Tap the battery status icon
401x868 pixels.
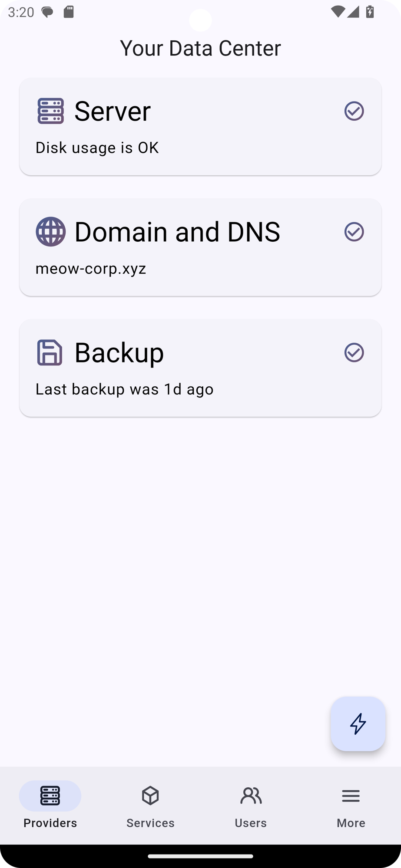click(370, 12)
